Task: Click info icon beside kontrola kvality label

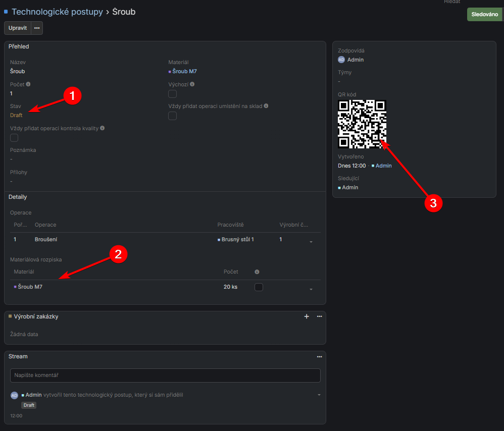Action: [x=102, y=128]
